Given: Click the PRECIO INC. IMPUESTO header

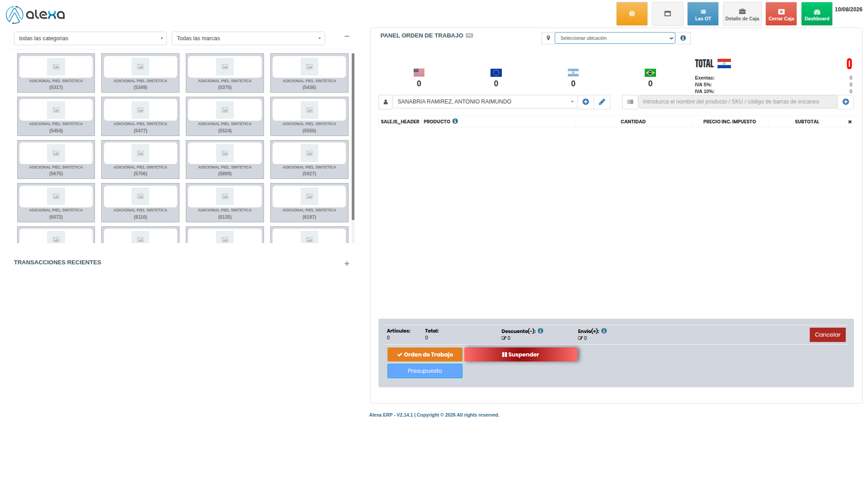Looking at the screenshot, I should click(729, 122).
